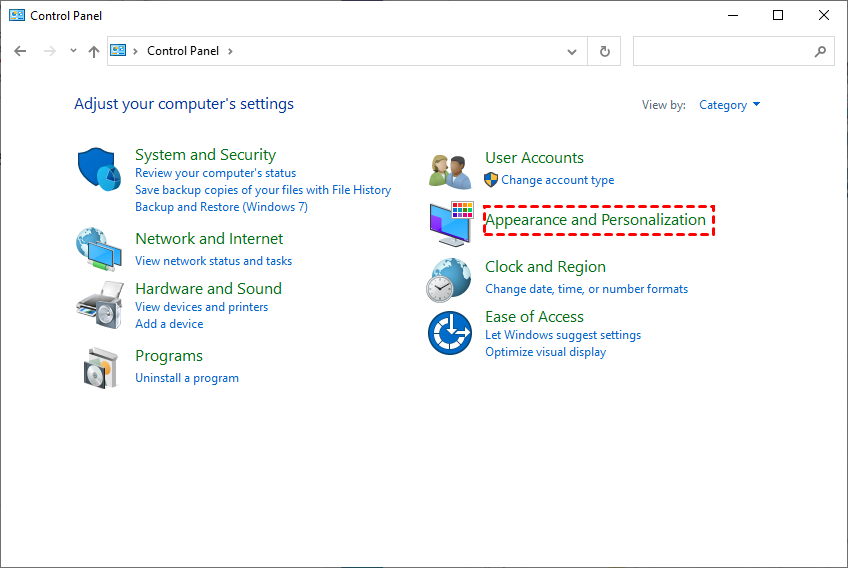Click View devices and printers link
The height and width of the screenshot is (568, 848).
pos(201,307)
